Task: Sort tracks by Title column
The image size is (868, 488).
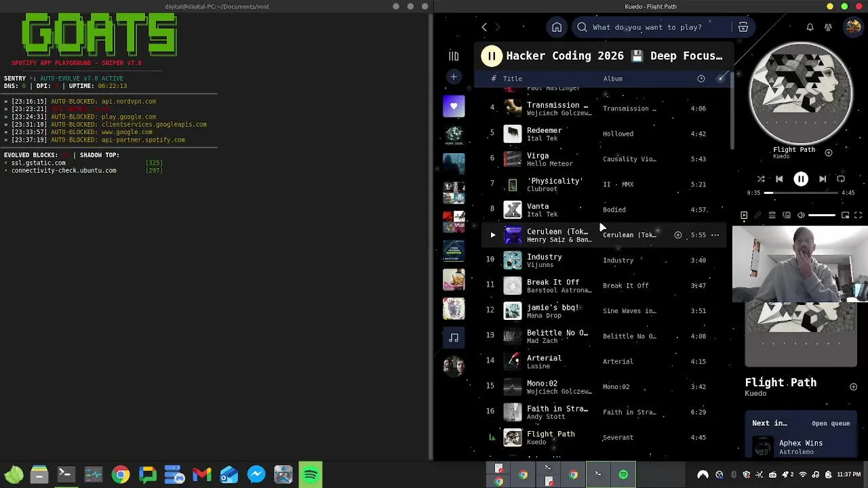Action: (513, 79)
